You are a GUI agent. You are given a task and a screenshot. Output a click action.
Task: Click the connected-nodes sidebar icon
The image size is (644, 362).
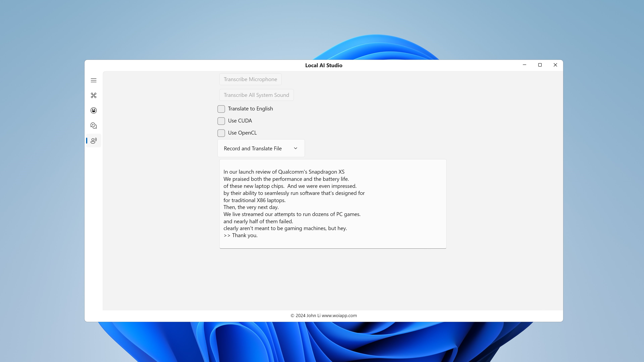[93, 95]
